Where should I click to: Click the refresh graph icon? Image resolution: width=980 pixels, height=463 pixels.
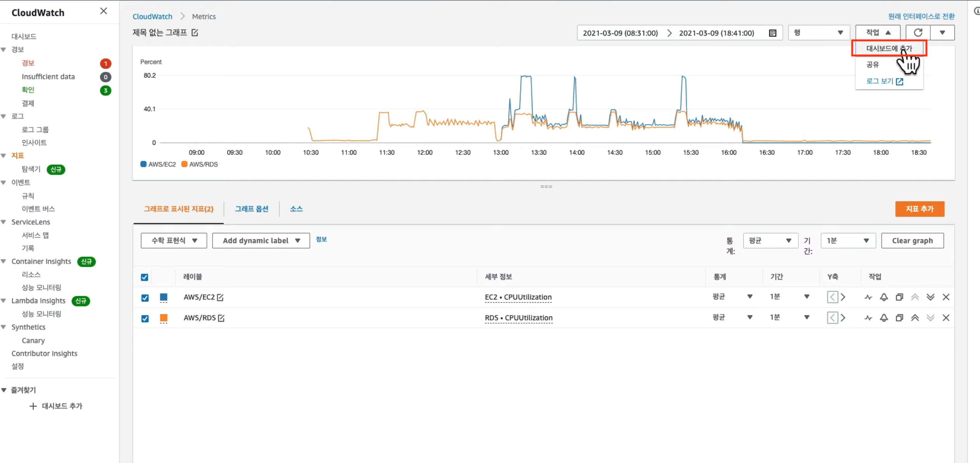click(x=918, y=33)
